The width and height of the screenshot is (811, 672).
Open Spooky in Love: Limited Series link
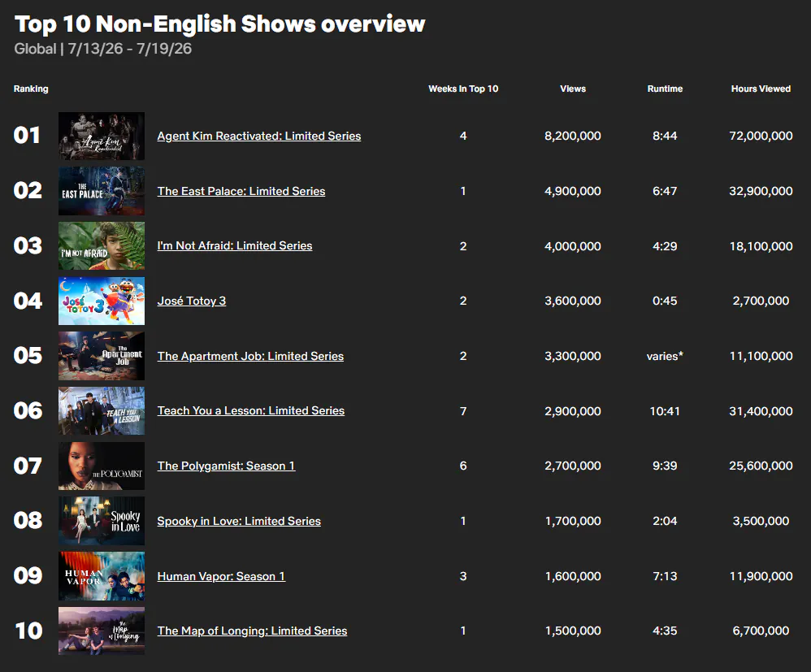239,521
